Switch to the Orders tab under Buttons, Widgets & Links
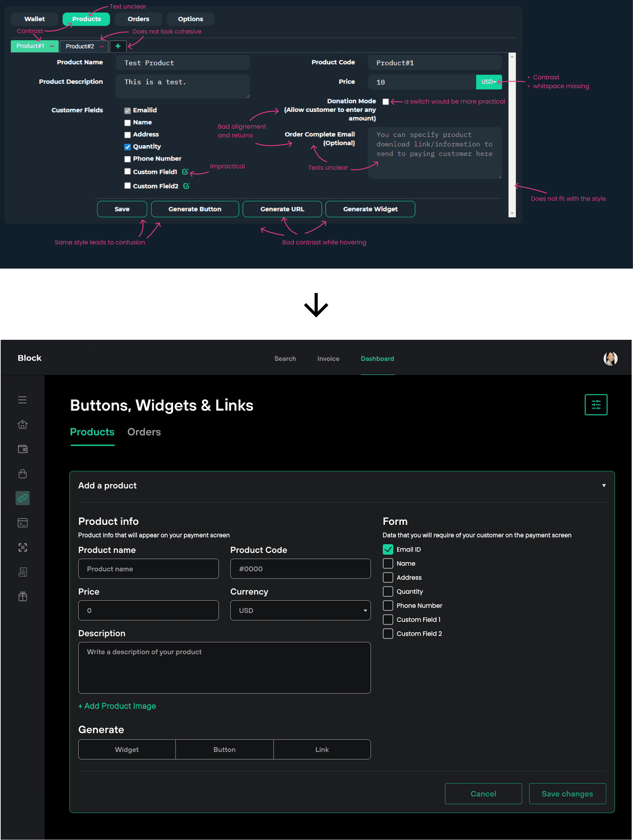Viewport: 633px width, 840px height. (x=144, y=432)
